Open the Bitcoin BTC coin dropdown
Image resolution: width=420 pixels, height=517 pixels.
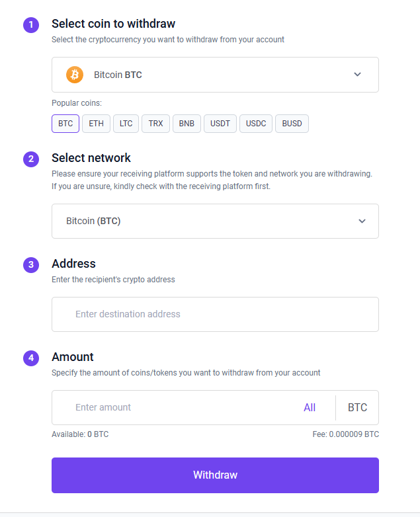pos(215,75)
